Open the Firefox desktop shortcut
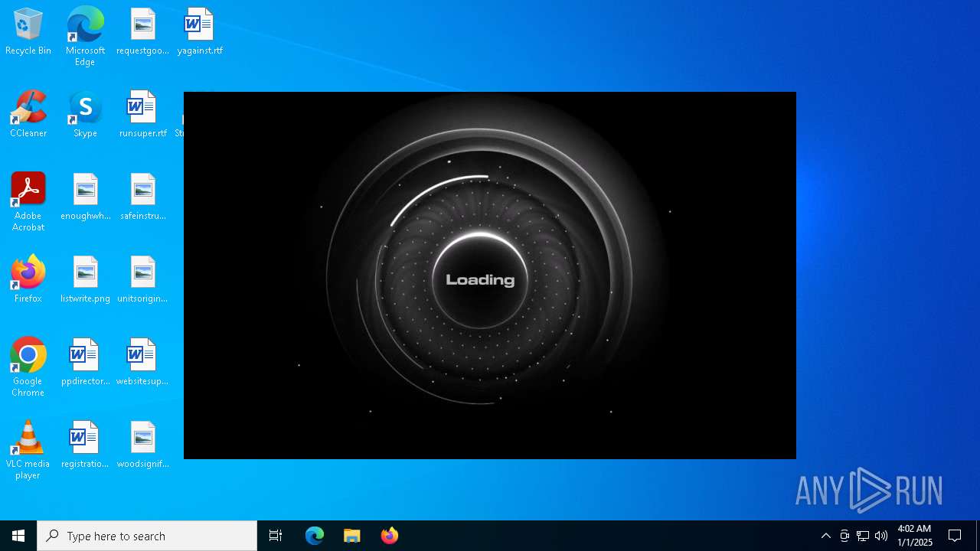 [28, 280]
